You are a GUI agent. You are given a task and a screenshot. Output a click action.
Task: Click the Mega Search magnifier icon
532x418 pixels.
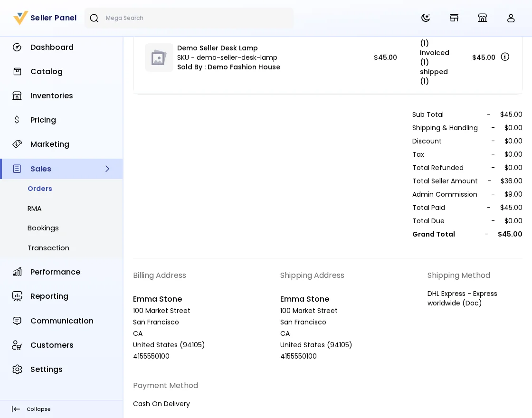(95, 18)
